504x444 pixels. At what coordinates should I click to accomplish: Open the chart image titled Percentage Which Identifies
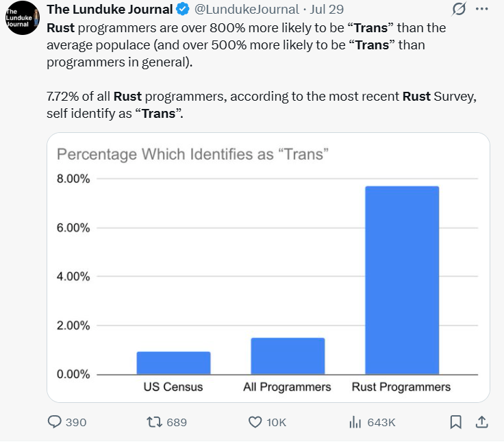coord(268,267)
